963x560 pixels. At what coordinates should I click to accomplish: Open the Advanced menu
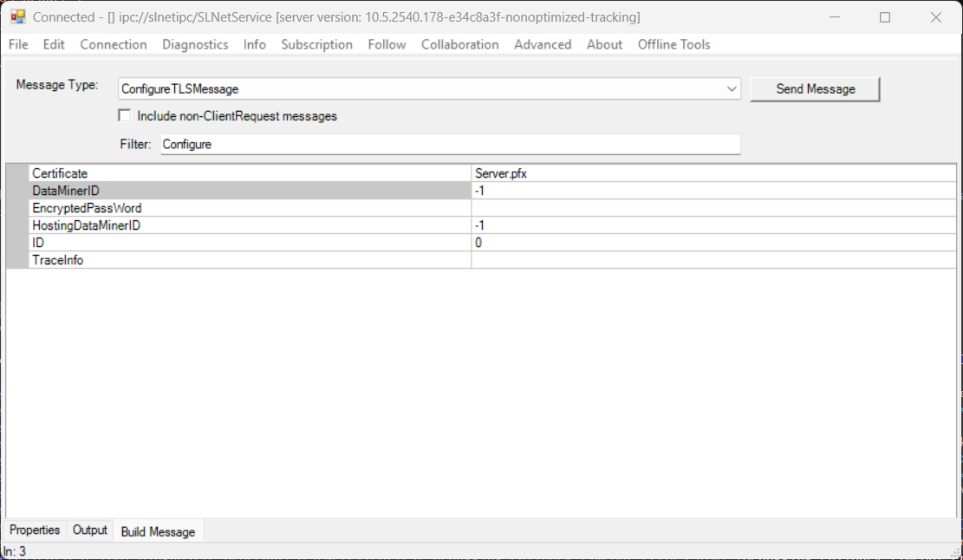[x=543, y=44]
